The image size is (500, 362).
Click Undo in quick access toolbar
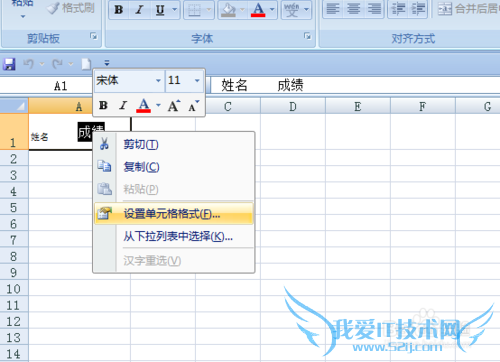point(29,64)
